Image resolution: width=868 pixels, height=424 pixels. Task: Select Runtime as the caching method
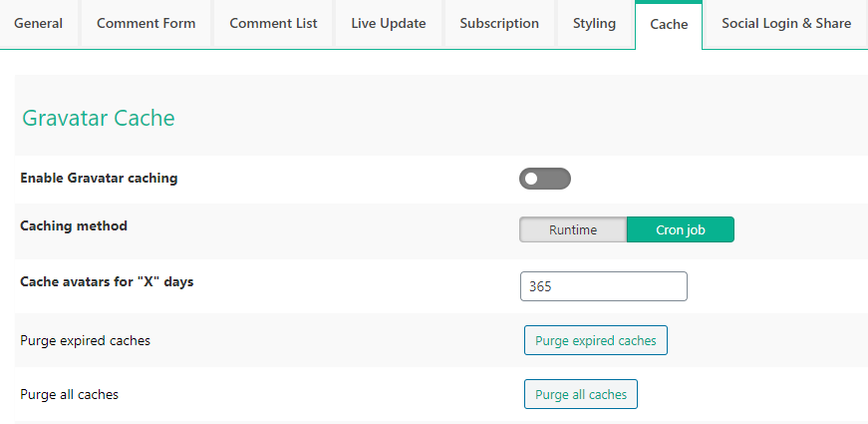[573, 229]
